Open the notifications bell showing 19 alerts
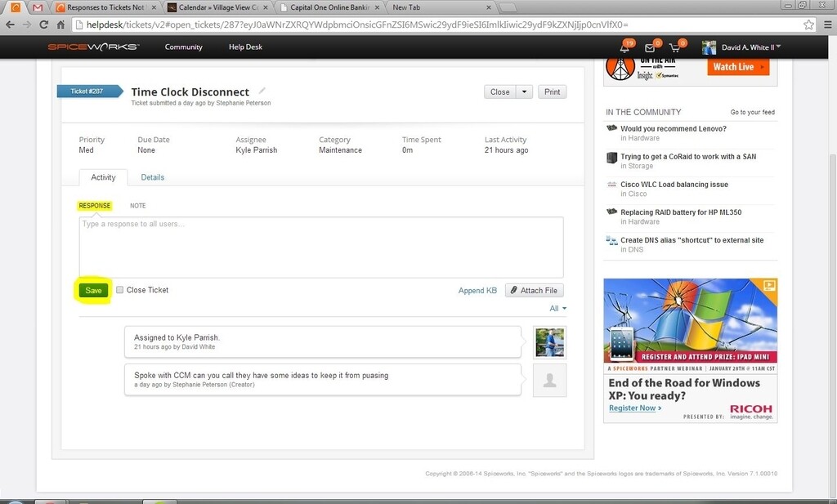Viewport: 837px width, 504px height. (x=624, y=47)
